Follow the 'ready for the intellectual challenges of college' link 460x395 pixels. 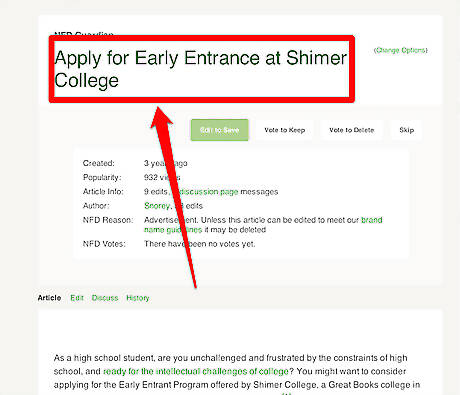coord(196,371)
